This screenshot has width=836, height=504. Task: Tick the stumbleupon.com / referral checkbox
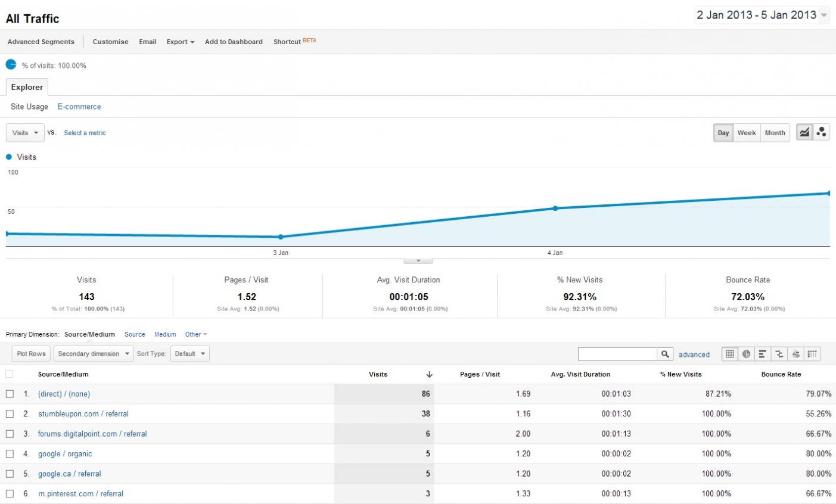[10, 413]
